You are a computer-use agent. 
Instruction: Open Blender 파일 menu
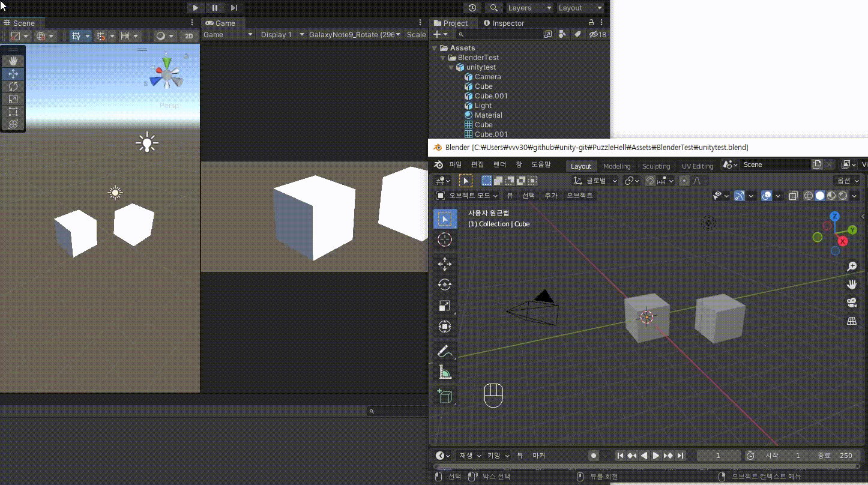456,165
